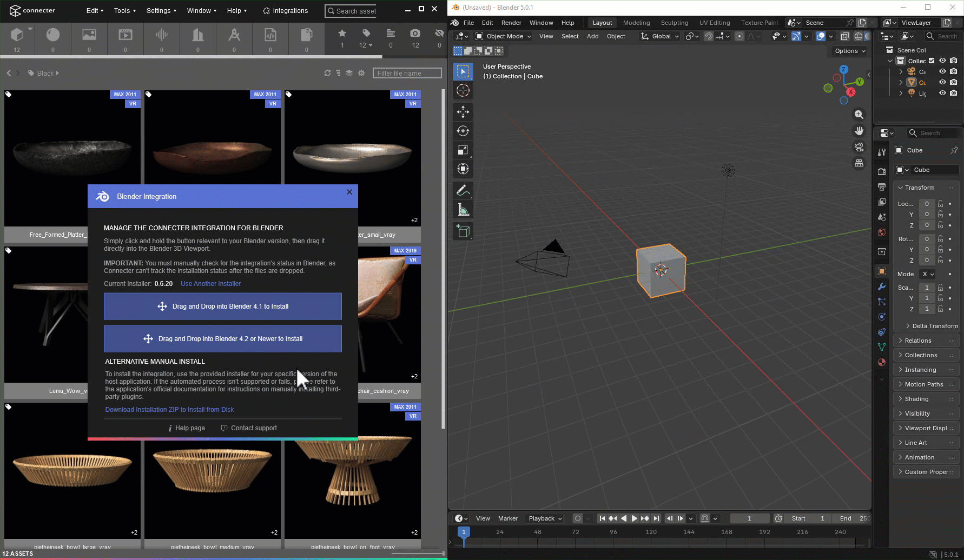The height and width of the screenshot is (560, 964).
Task: Open the Add menu in Blender viewport header
Action: [593, 36]
